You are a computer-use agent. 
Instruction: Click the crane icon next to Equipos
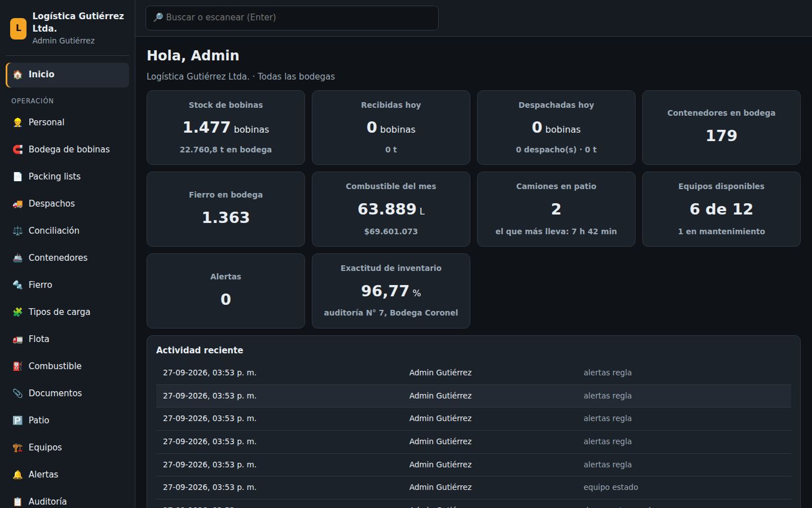17,448
